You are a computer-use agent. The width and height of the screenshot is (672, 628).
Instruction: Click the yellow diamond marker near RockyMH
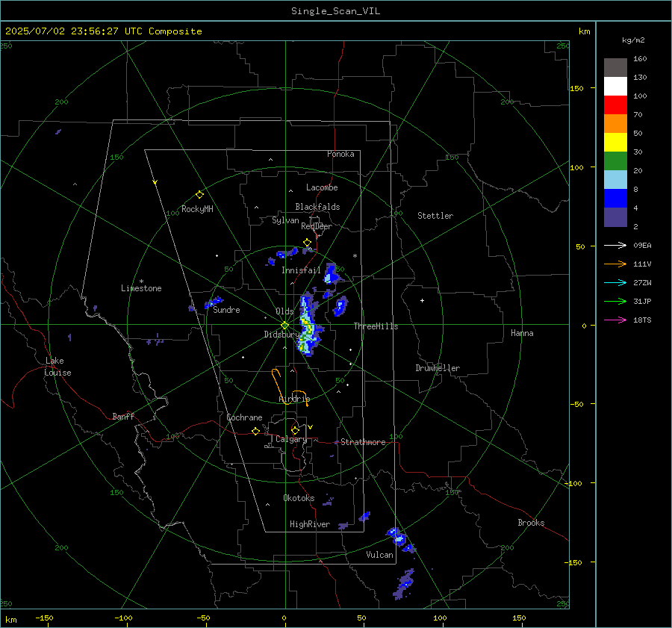point(199,195)
